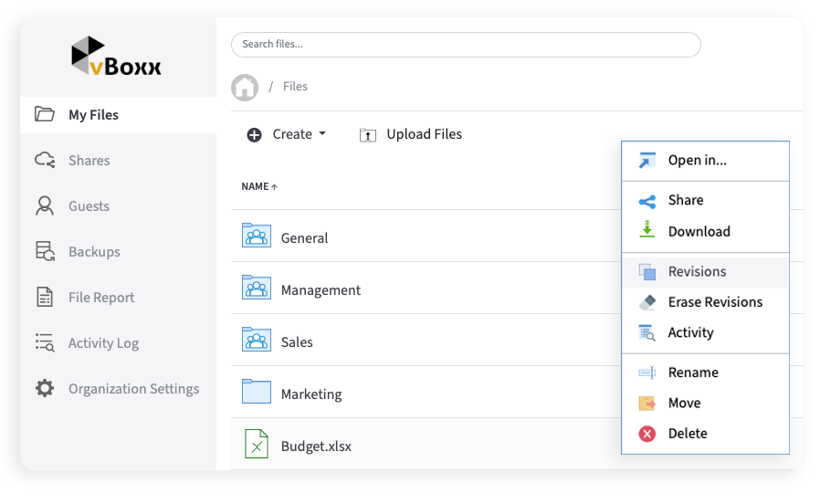Screen dimensions: 820x504
Task: Click Download in the context menu
Action: tap(699, 232)
